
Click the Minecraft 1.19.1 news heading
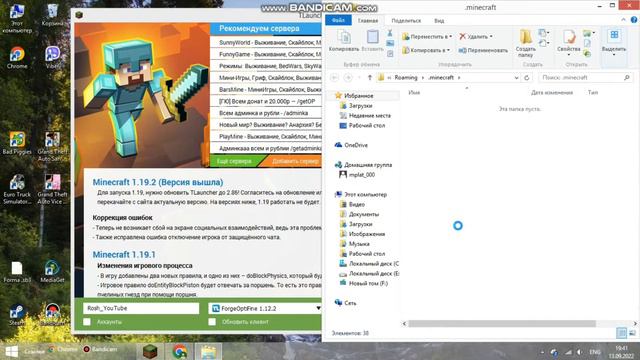click(124, 254)
